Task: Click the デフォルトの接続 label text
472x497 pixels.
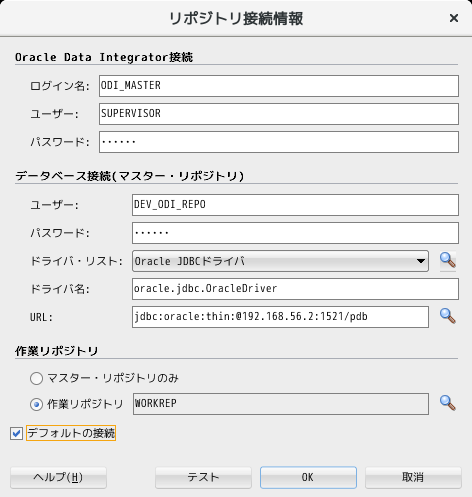Action: coord(71,433)
